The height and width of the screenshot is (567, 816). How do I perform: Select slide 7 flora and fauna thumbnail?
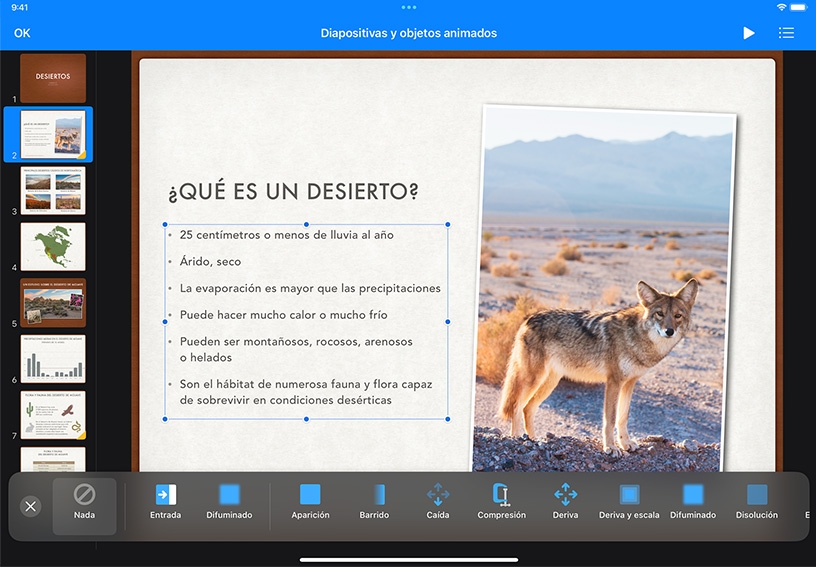point(53,415)
